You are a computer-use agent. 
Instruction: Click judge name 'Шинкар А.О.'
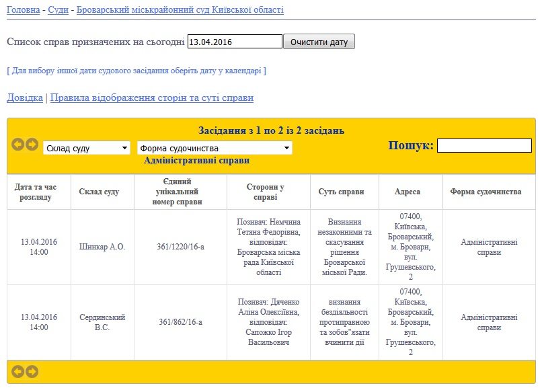coord(102,247)
